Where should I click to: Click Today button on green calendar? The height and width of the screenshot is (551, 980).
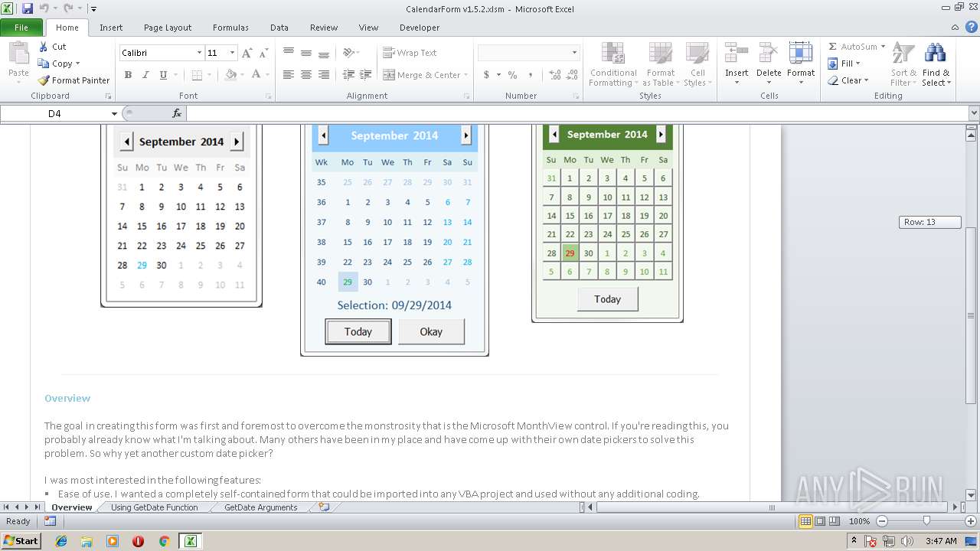tap(607, 299)
